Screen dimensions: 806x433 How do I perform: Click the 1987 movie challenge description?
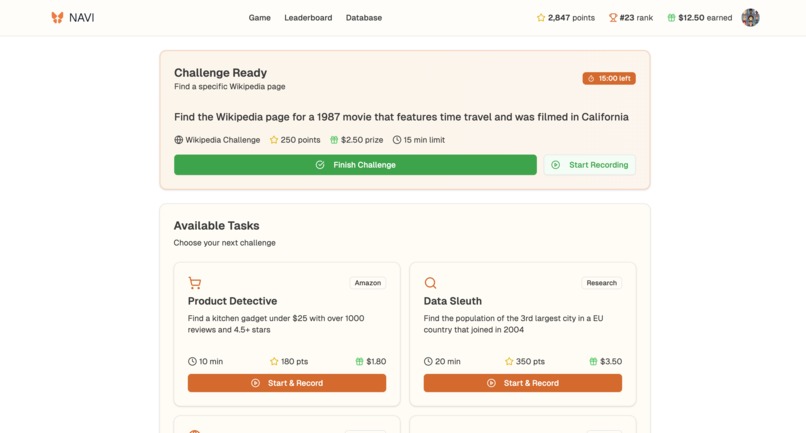pyautogui.click(x=401, y=117)
